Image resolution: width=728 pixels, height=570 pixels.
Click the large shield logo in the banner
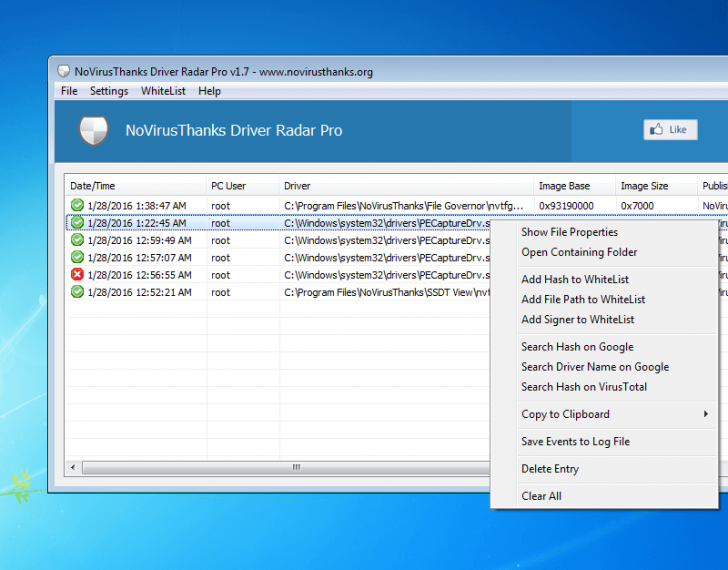(93, 130)
